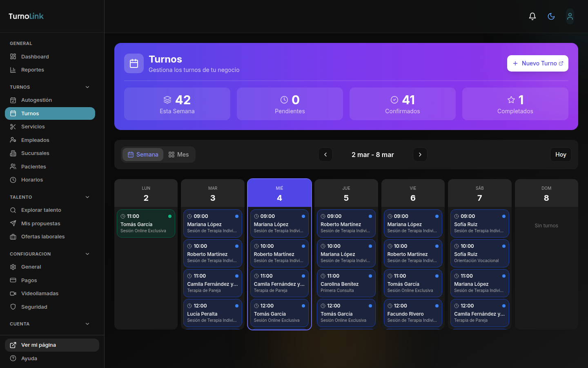The height and width of the screenshot is (368, 588).
Task: Advance to next week arrow
Action: [420, 155]
